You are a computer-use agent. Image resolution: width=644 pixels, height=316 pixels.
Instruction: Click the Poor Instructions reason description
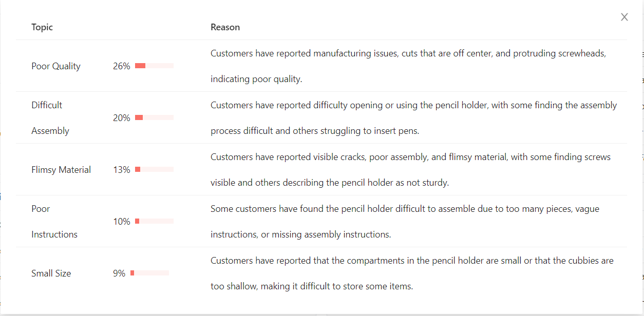405,222
